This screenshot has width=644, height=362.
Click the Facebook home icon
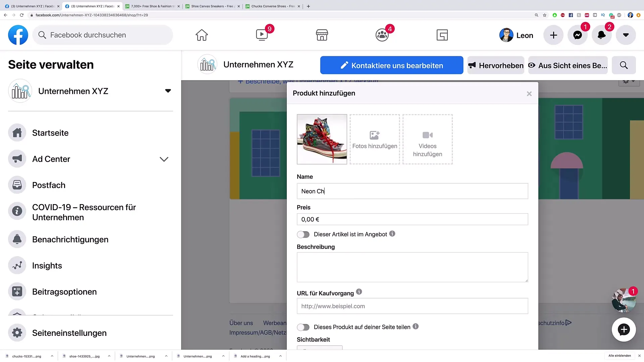click(201, 35)
